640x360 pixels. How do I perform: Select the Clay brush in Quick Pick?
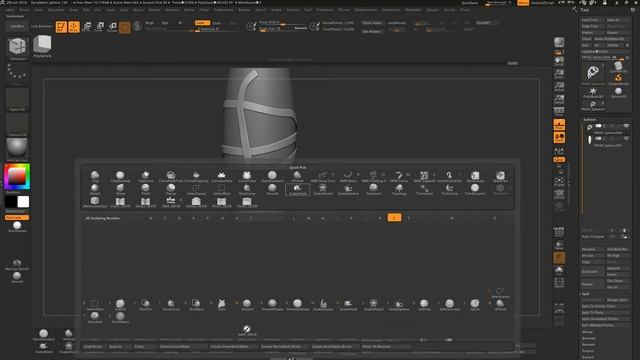[x=95, y=176]
